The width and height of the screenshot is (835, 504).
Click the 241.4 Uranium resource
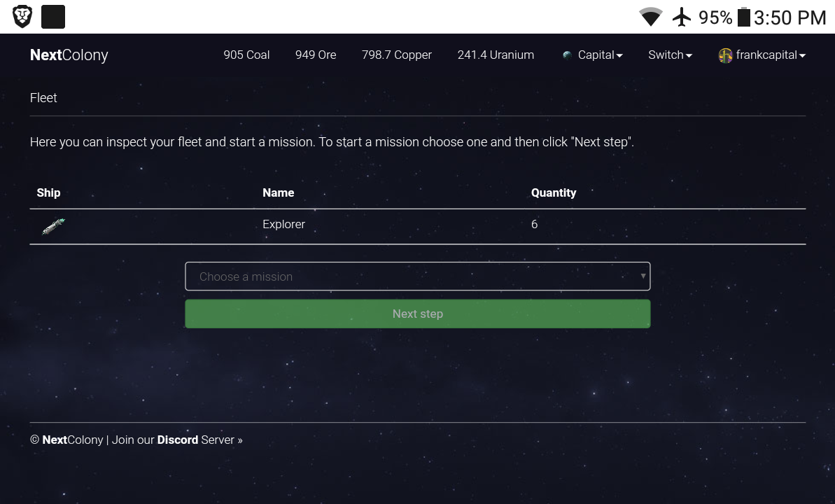(496, 55)
